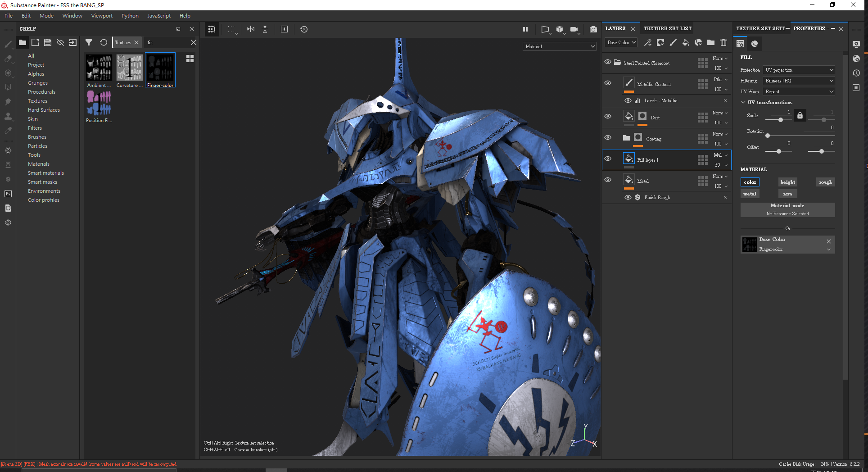Open the Projection dropdown
868x472 pixels.
[x=799, y=70]
